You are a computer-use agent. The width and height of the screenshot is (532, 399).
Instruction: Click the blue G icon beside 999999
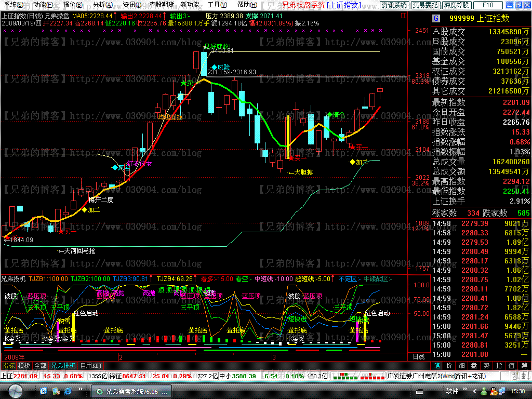click(x=436, y=19)
